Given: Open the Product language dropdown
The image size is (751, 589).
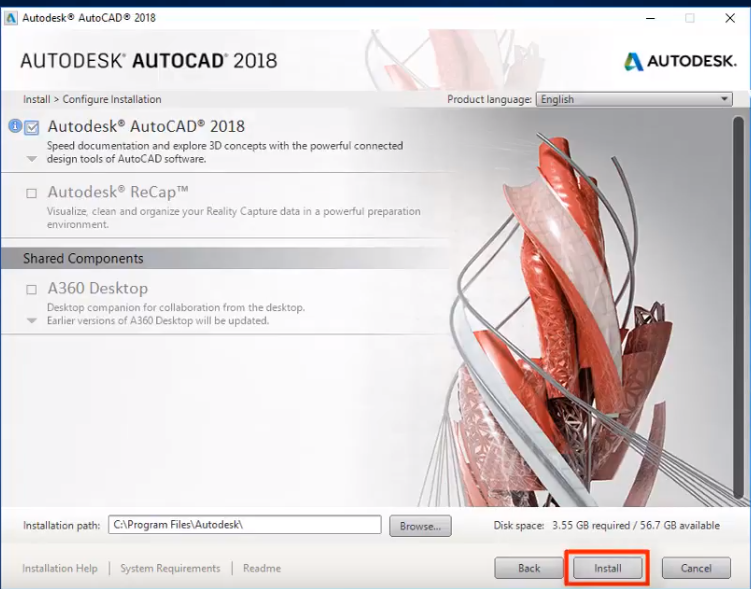Looking at the screenshot, I should point(634,100).
